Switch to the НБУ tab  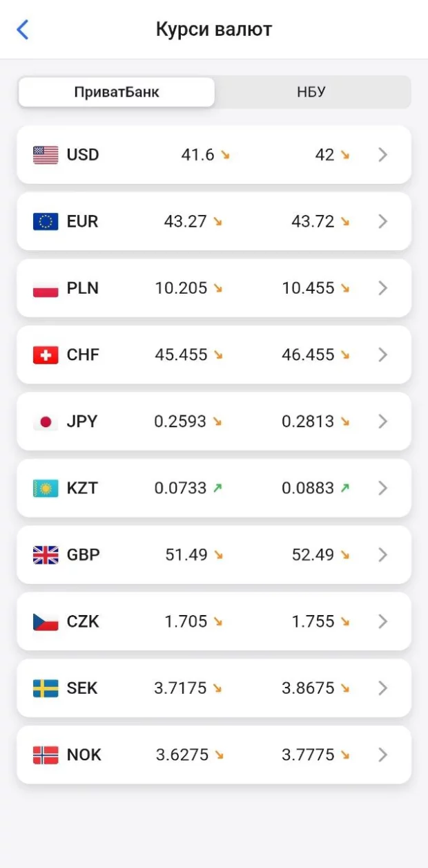311,92
